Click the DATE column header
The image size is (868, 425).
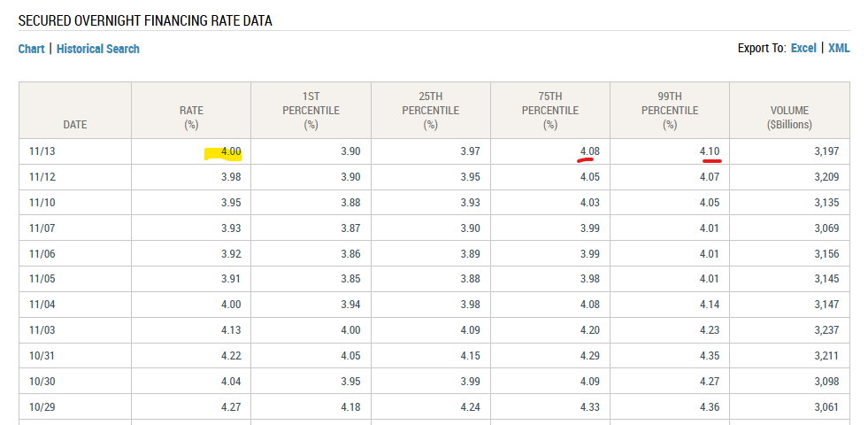(x=75, y=125)
